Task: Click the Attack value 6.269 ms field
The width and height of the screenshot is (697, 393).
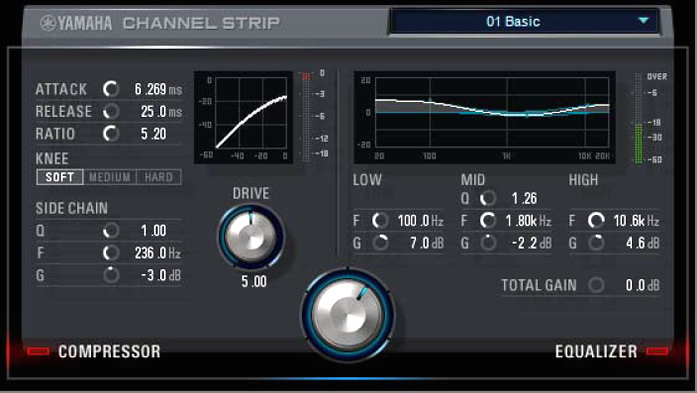Action: 158,89
